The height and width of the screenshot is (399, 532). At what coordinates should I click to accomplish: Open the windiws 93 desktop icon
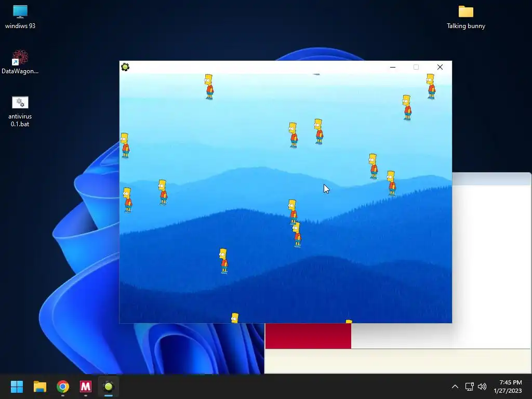pos(20,17)
